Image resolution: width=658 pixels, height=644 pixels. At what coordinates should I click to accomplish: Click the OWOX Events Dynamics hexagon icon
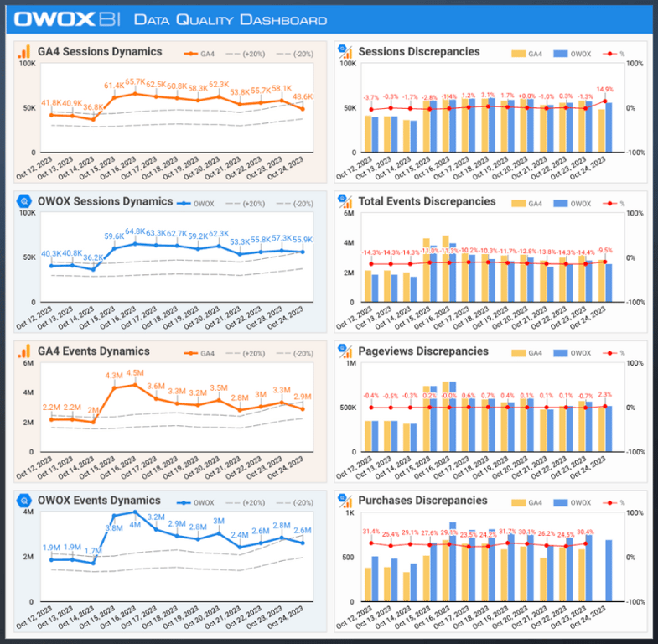click(x=24, y=501)
